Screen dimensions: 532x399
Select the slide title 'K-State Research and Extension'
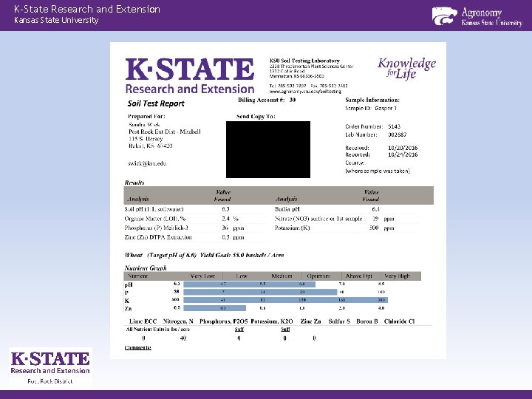(87, 9)
